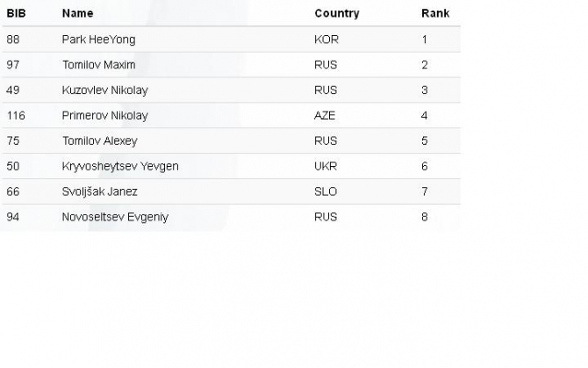Click bib number 116

(x=15, y=116)
